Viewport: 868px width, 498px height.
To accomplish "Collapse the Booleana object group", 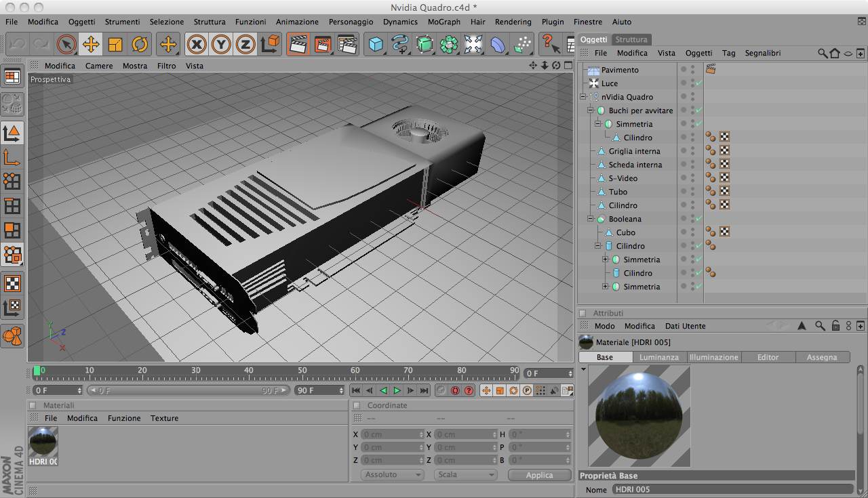I will [x=591, y=219].
